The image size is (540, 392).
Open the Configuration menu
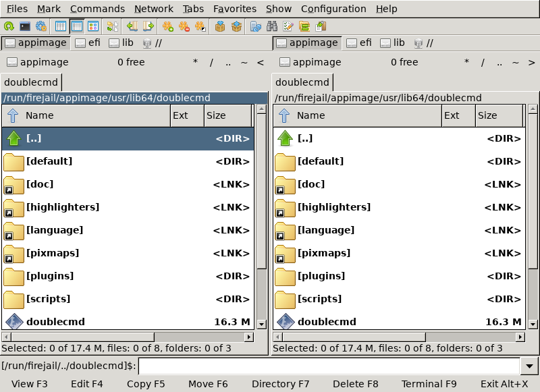pyautogui.click(x=333, y=9)
